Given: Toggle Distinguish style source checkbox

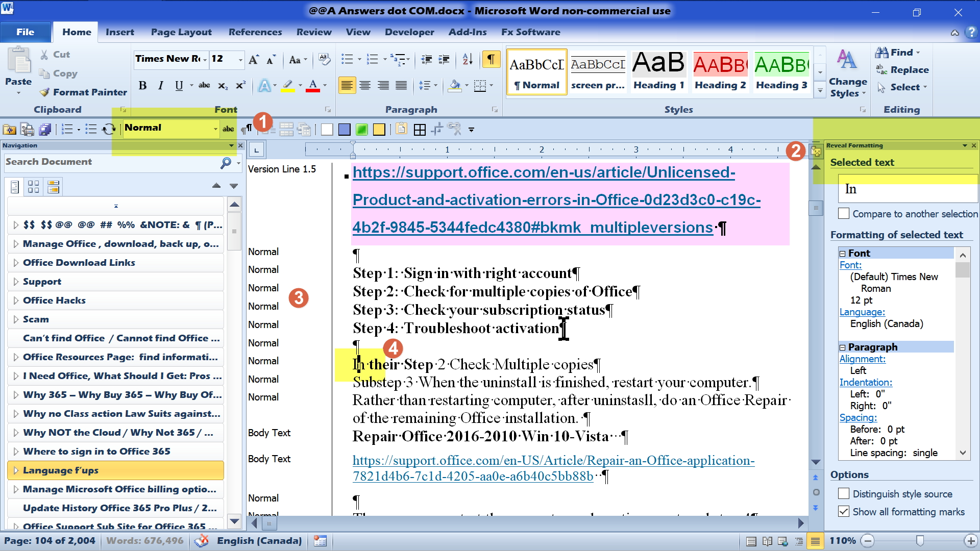Looking at the screenshot, I should coord(845,494).
